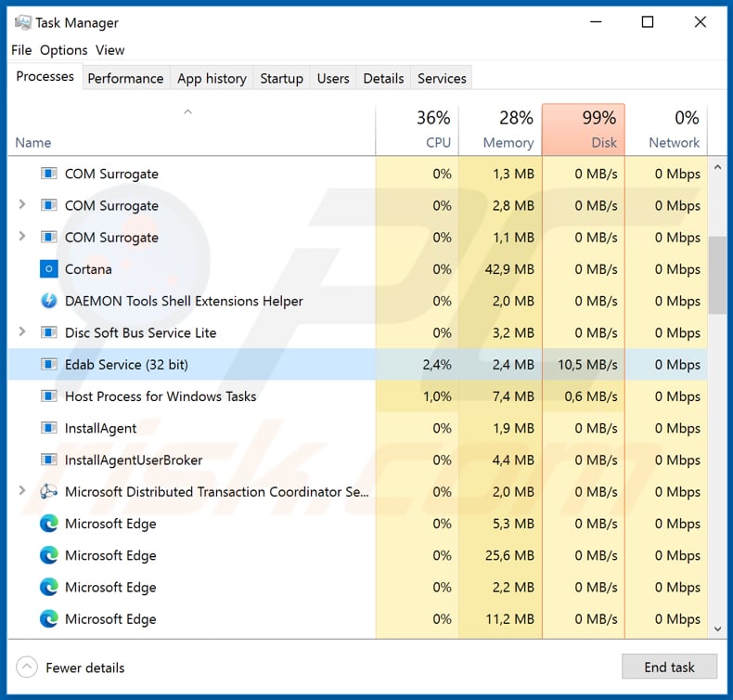Click the 42,9 MB memory value
The height and width of the screenshot is (700, 733).
tap(509, 269)
